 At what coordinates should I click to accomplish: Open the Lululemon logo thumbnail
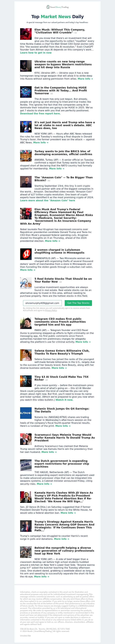26,254
